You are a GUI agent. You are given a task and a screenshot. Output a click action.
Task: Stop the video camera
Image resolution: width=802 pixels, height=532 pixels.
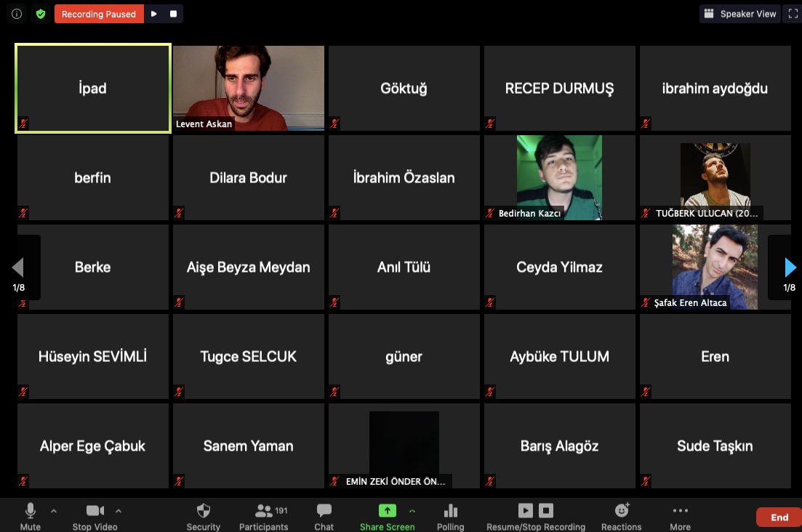tap(95, 517)
